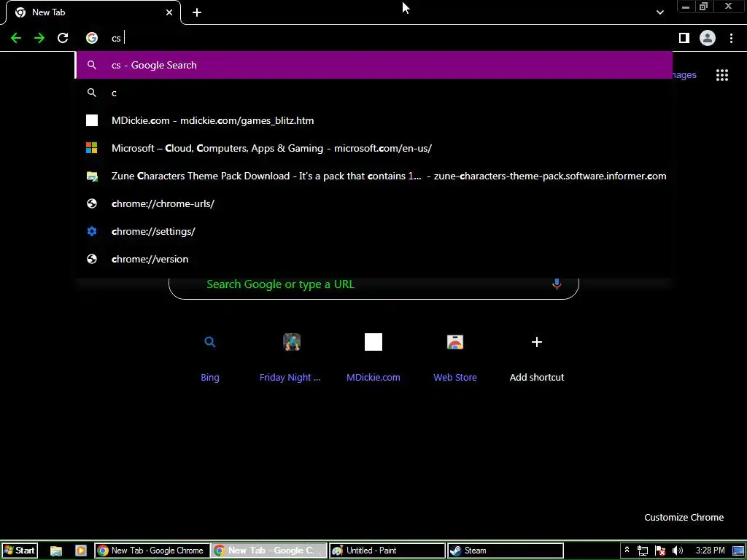Start voice search with microphone icon
The width and height of the screenshot is (747, 560).
(x=557, y=284)
